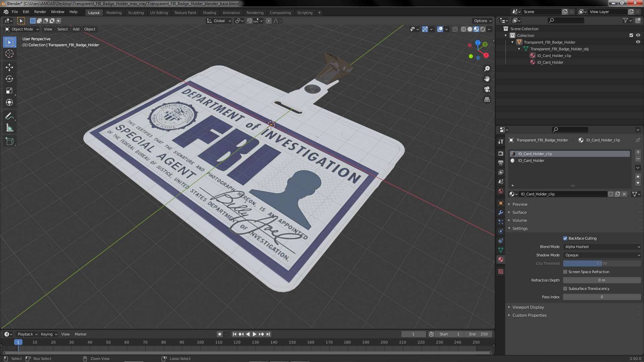Viewport: 644px width, 362px height.
Task: Click the viewport pan hand icon
Action: click(x=487, y=79)
